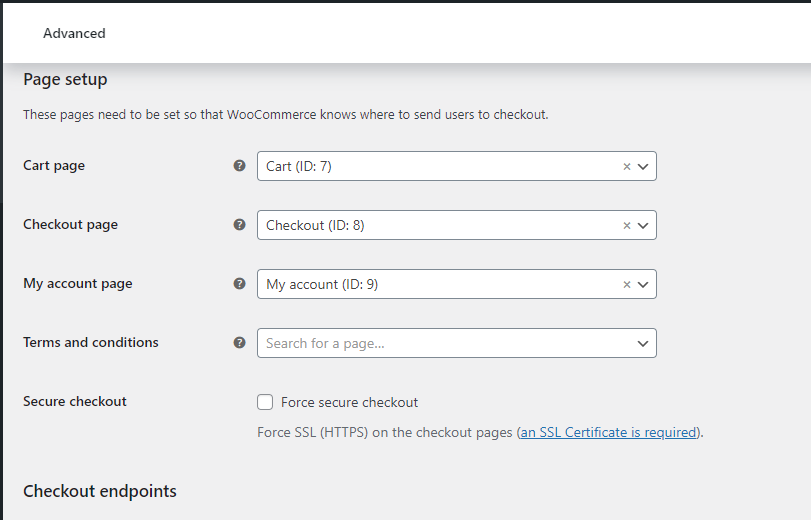
Task: Expand the My account page dropdown arrow
Action: (643, 285)
